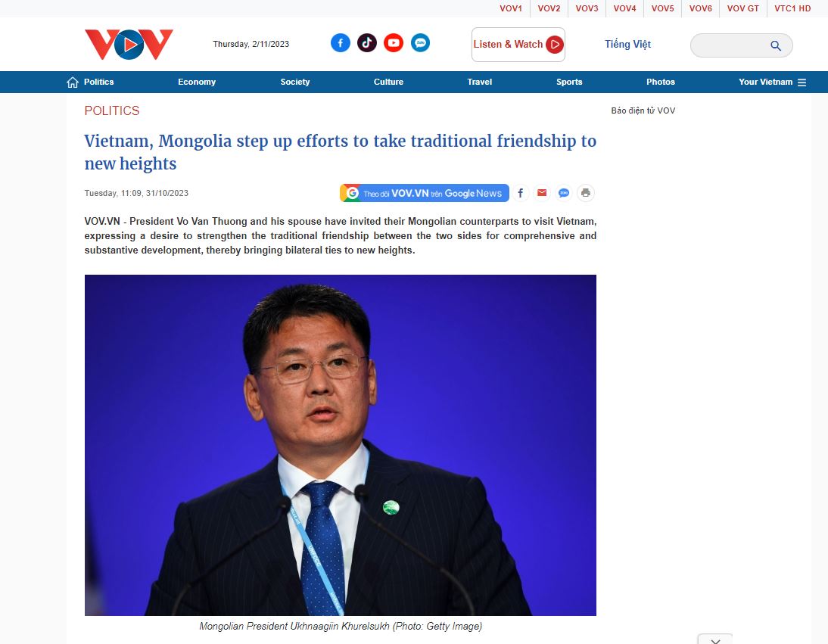
Task: Share article by email icon
Action: pyautogui.click(x=542, y=193)
